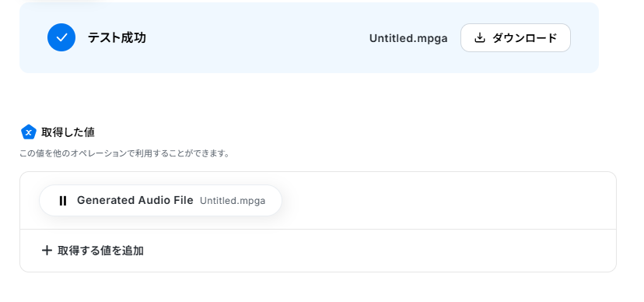Click the description text under 取得した値

click(124, 153)
